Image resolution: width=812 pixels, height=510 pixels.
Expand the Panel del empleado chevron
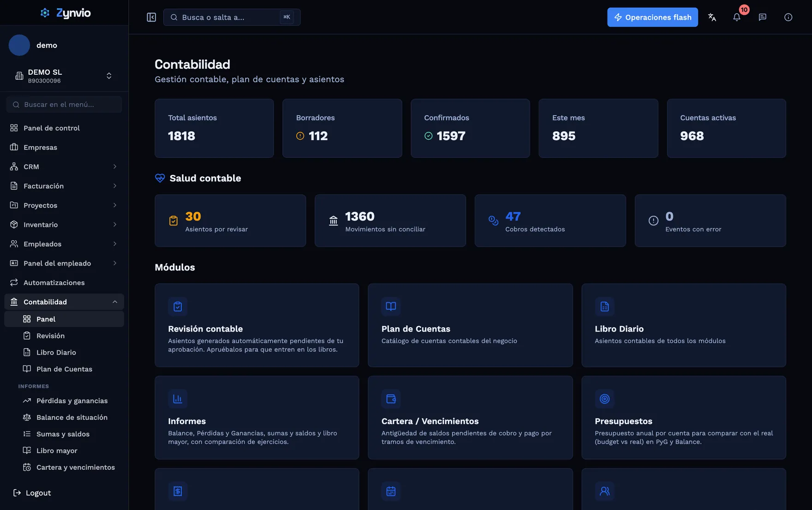(x=115, y=263)
